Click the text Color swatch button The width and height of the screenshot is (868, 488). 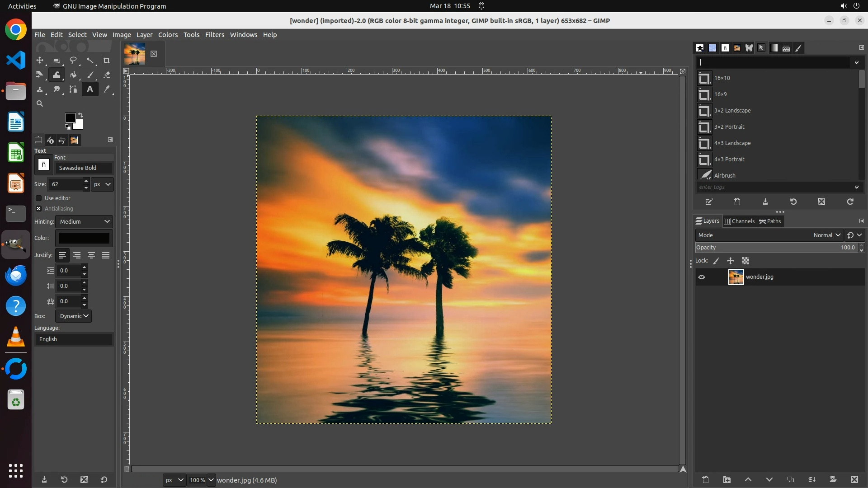click(x=84, y=238)
